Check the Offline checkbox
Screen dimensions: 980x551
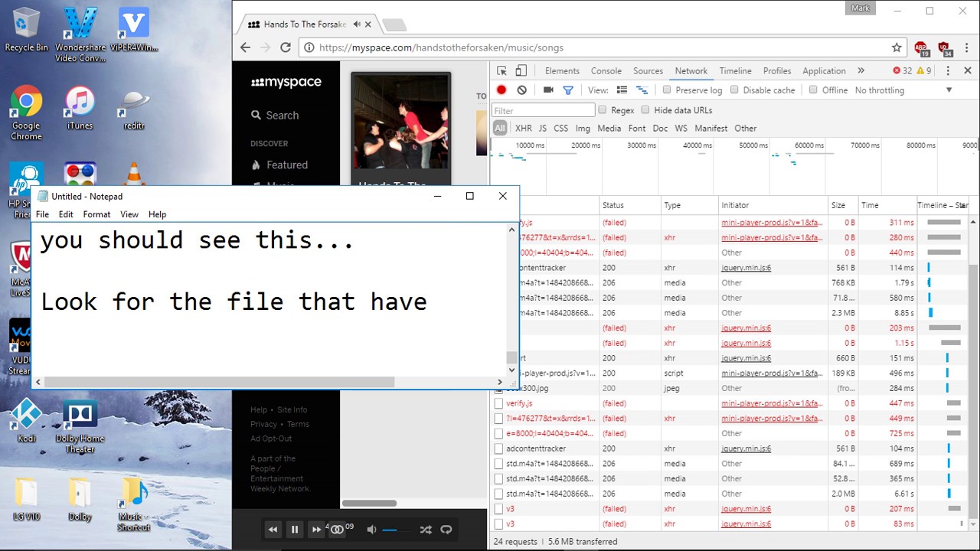pyautogui.click(x=813, y=90)
